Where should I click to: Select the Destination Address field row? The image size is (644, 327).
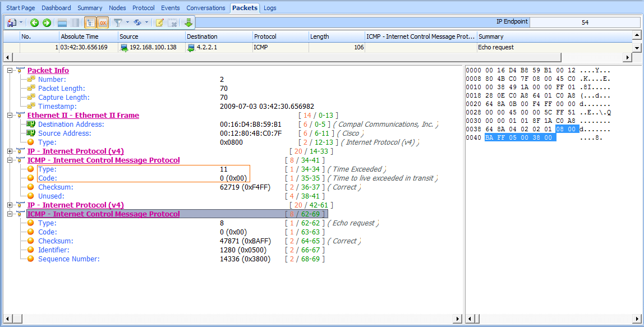(x=232, y=125)
